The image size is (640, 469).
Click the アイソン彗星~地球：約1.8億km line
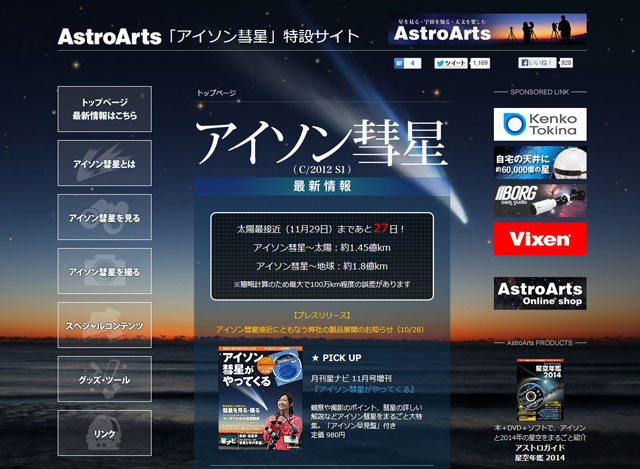[322, 266]
